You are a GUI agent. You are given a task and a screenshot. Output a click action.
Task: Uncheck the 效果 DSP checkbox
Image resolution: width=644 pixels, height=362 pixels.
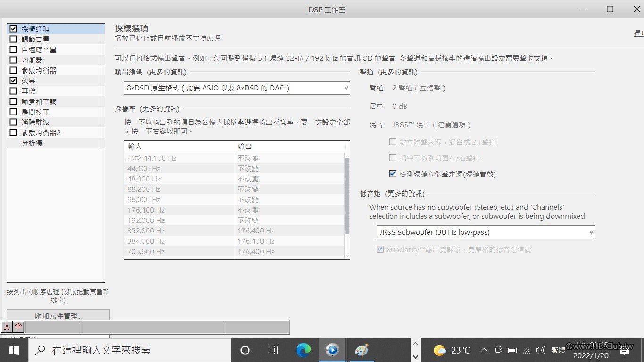pyautogui.click(x=13, y=81)
